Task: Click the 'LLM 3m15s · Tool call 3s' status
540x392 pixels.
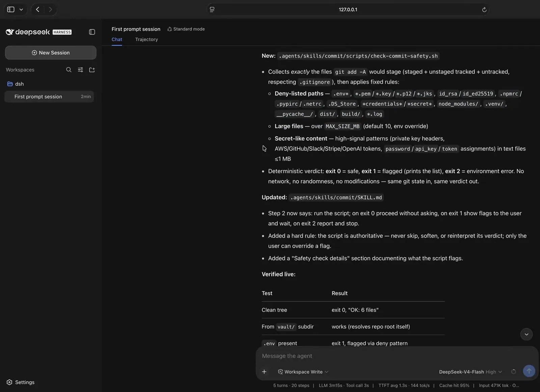Action: point(344,385)
